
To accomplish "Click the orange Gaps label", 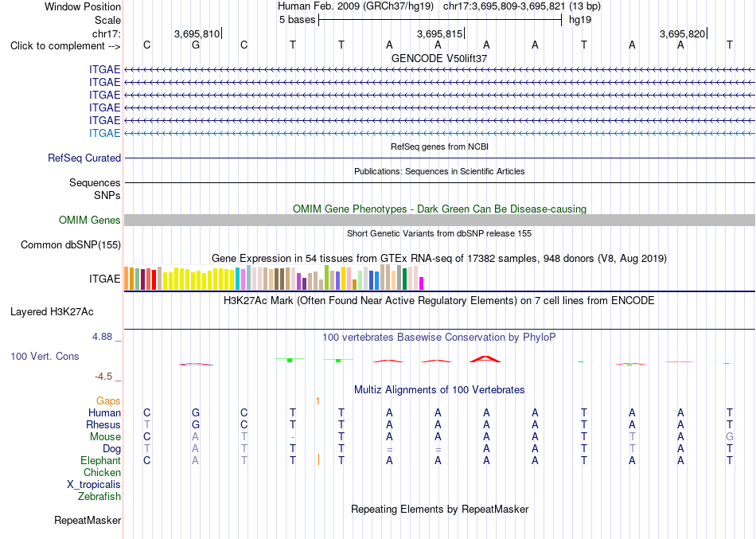I will (108, 400).
